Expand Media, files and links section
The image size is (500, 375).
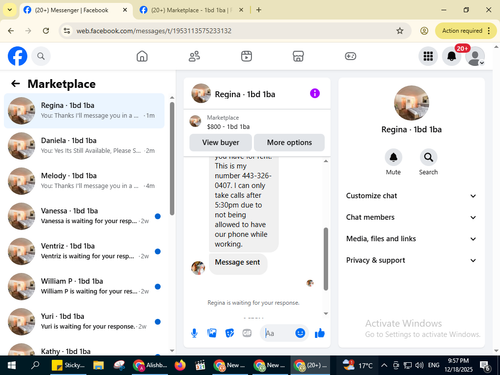point(411,239)
